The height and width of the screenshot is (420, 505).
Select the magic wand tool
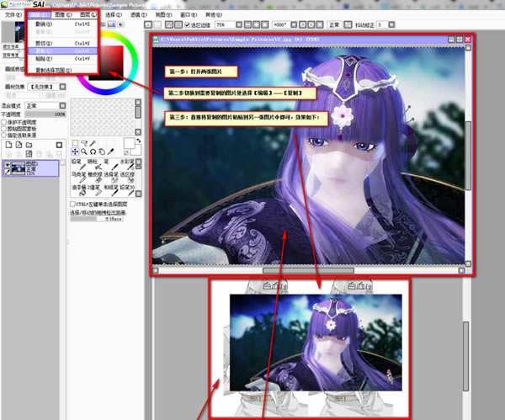[93, 143]
